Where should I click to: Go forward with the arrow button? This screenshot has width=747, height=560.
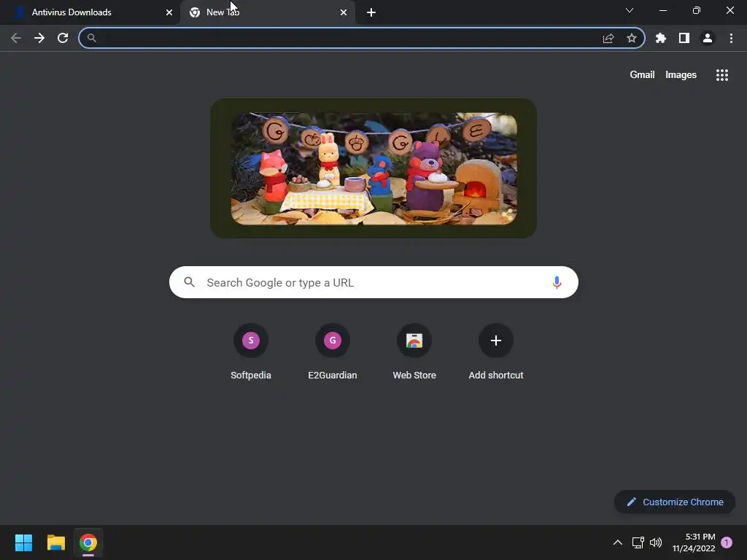click(x=39, y=38)
